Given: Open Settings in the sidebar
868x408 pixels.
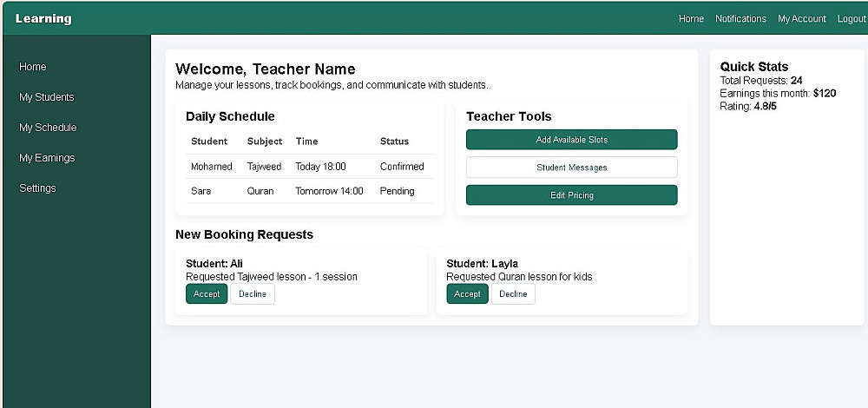Looking at the screenshot, I should pos(37,188).
